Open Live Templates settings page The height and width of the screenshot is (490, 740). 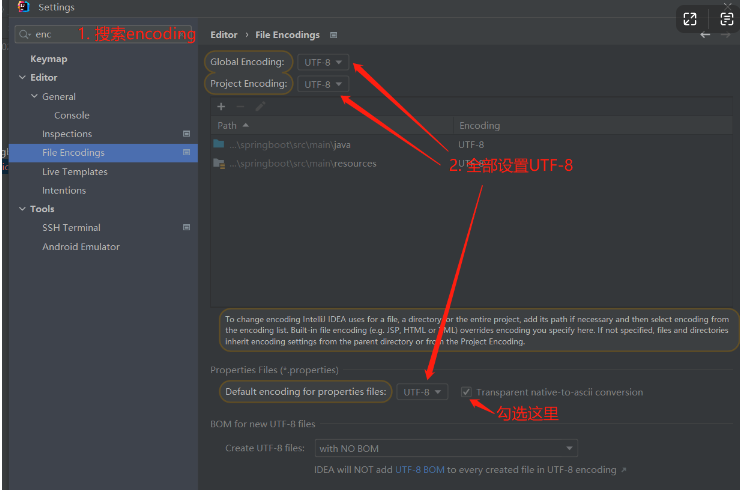pyautogui.click(x=75, y=171)
